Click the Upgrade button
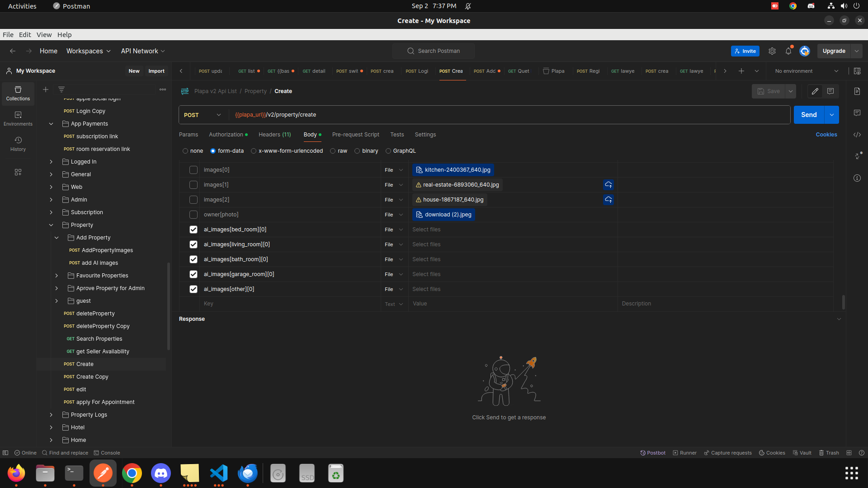This screenshot has height=488, width=868. tap(834, 51)
